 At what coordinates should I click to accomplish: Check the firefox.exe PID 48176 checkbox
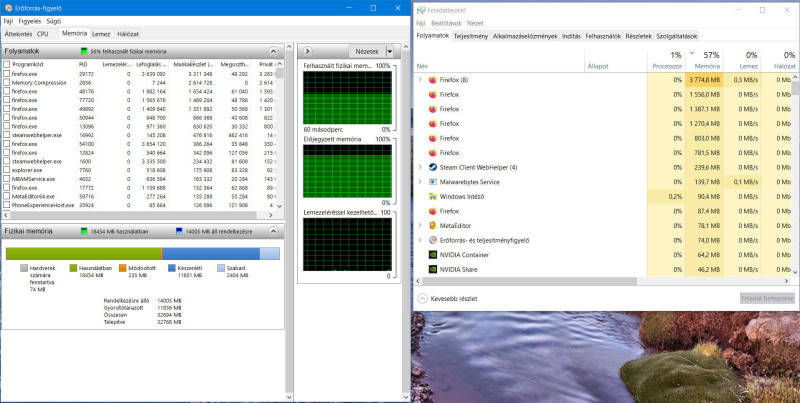[x=7, y=91]
